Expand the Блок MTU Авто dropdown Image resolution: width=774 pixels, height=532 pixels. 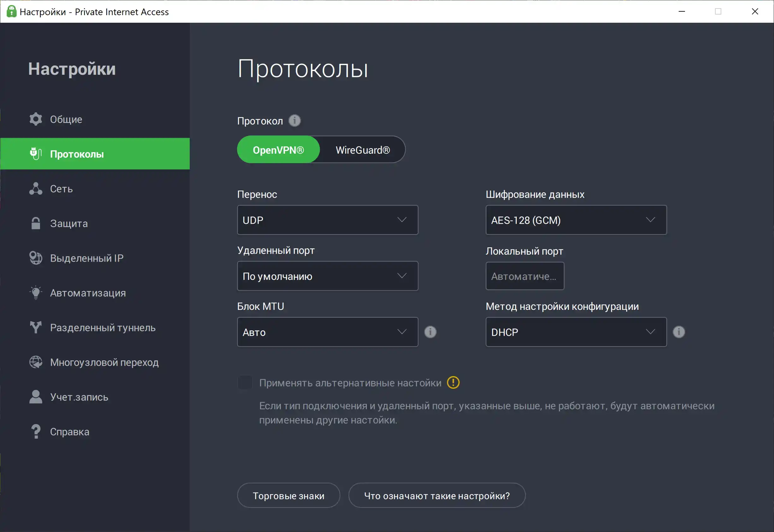(x=327, y=332)
